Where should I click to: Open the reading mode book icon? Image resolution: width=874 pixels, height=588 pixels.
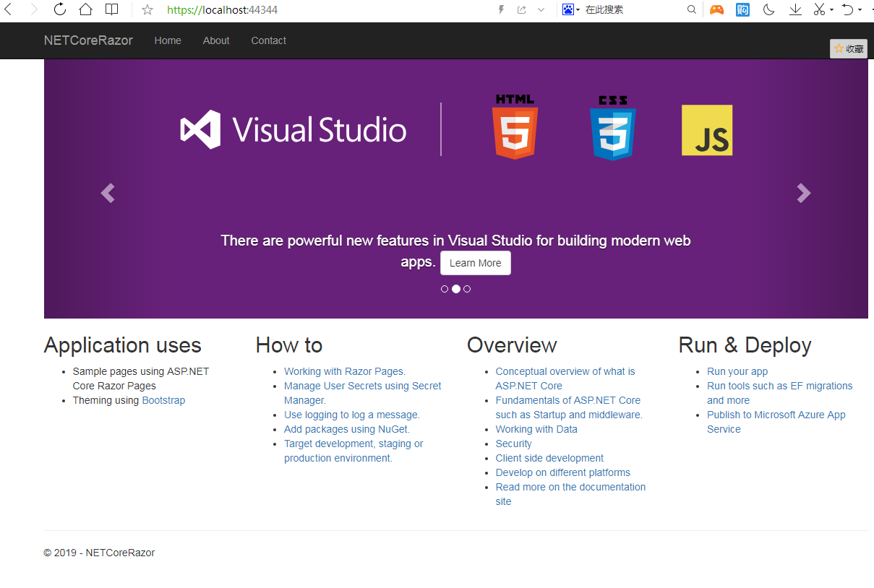point(111,9)
